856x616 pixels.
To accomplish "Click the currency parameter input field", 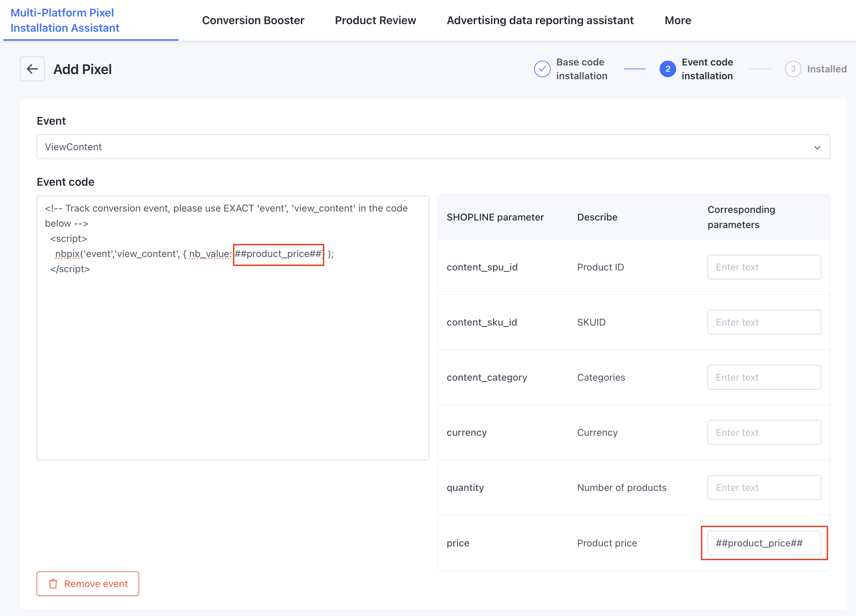I will click(764, 432).
